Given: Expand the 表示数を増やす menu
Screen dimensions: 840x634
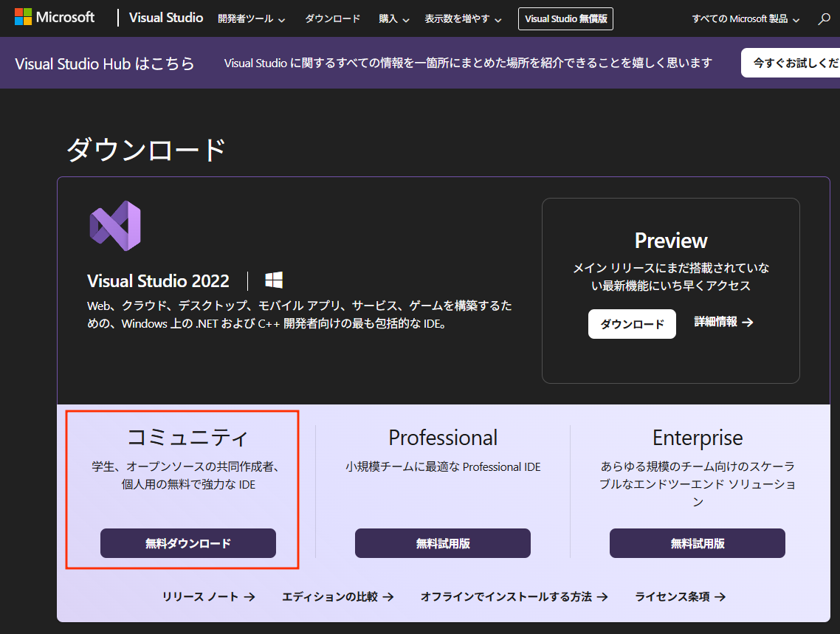Looking at the screenshot, I should point(463,18).
